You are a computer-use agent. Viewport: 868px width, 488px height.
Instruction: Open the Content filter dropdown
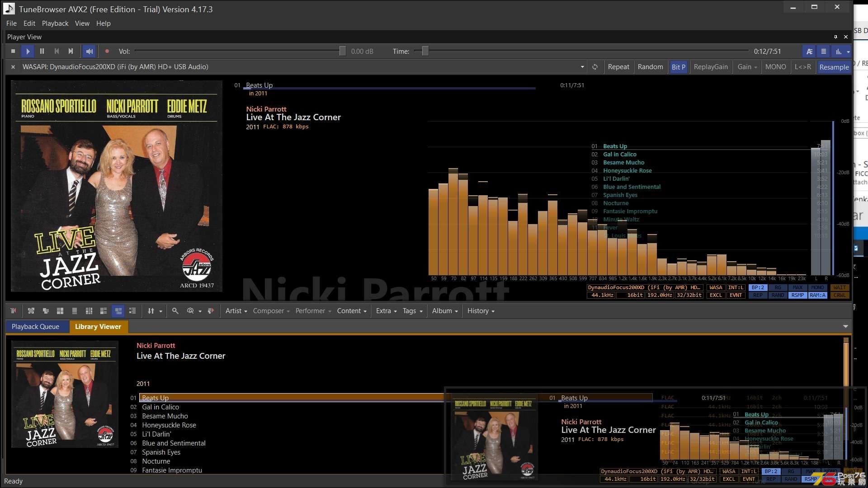pos(352,311)
